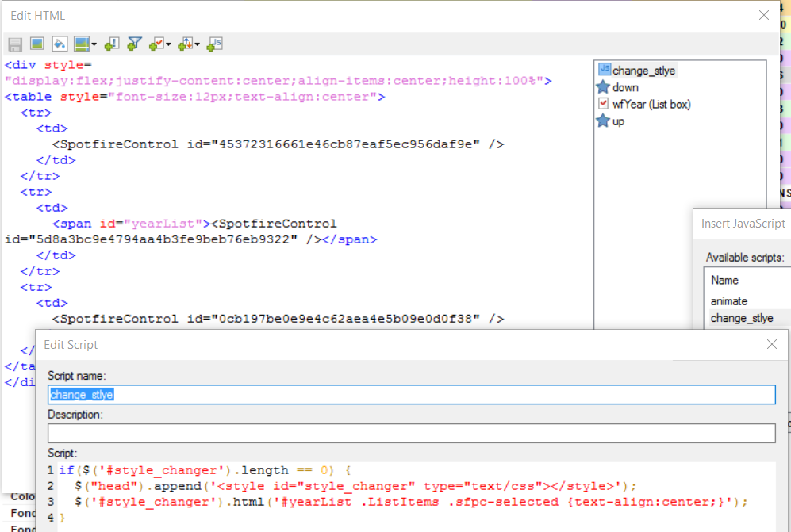This screenshot has height=532, width=791.
Task: Click the Insert Dynamic Item icon with exclamation mark
Action: 112,44
